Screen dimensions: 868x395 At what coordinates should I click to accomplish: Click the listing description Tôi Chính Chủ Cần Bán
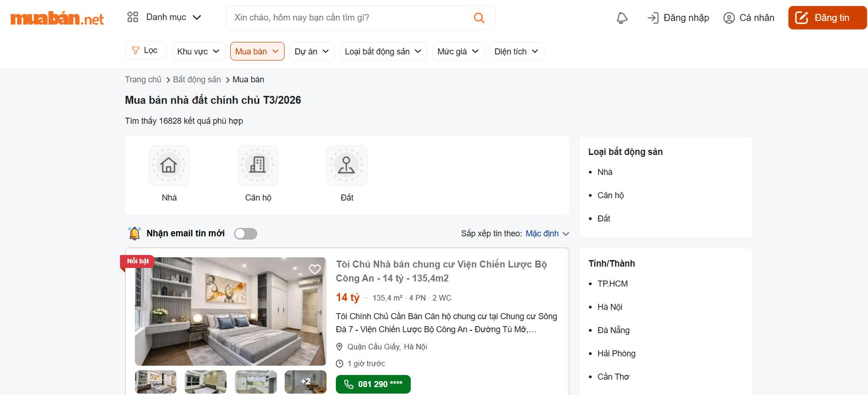(x=447, y=322)
